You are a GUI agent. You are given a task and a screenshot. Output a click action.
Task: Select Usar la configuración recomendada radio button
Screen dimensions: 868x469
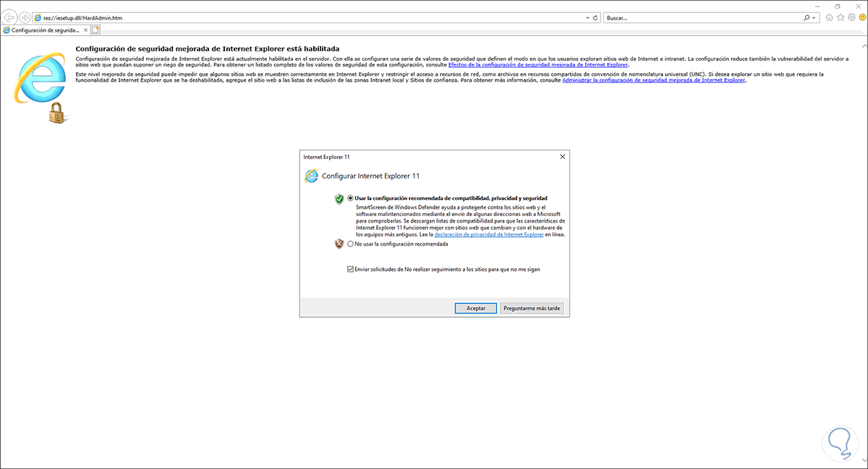[351, 198]
